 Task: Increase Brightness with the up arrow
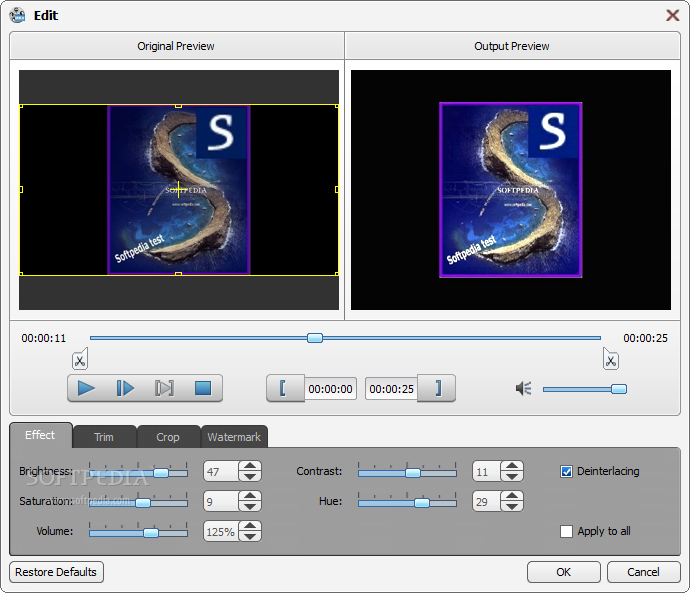(250, 466)
